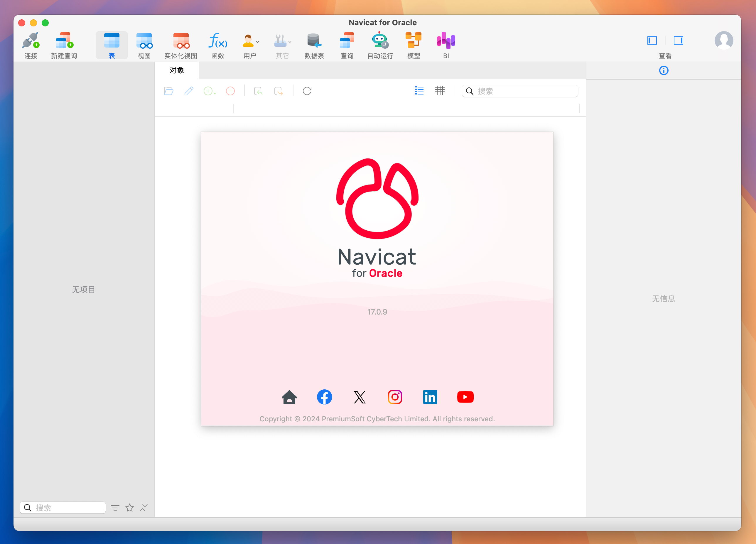Screen dimensions: 756x544
Task: Open 数据泵 (Data Pump)
Action: click(314, 45)
